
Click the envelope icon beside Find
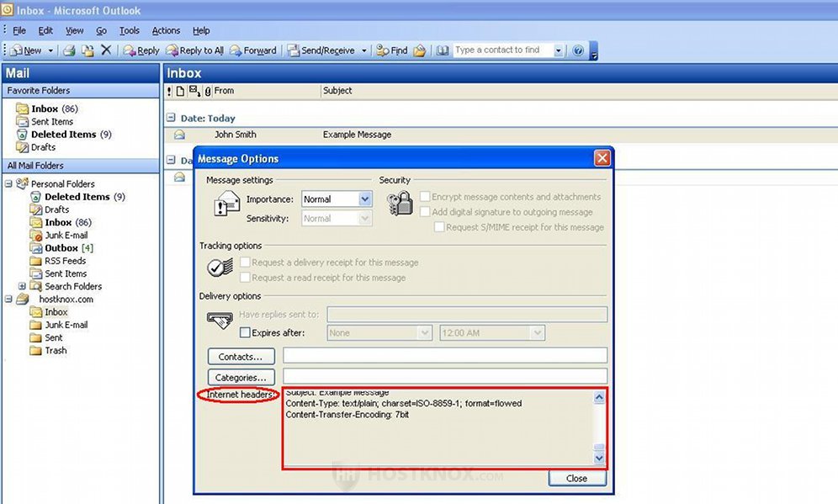[x=420, y=50]
